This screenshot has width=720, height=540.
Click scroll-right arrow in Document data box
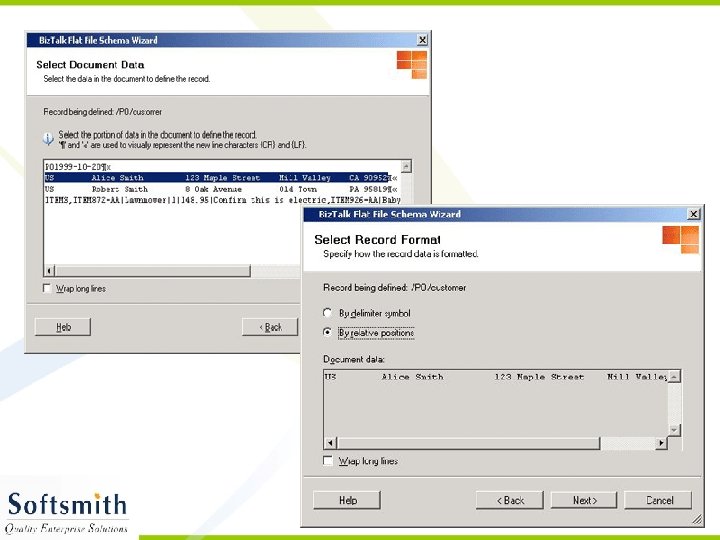[661, 443]
